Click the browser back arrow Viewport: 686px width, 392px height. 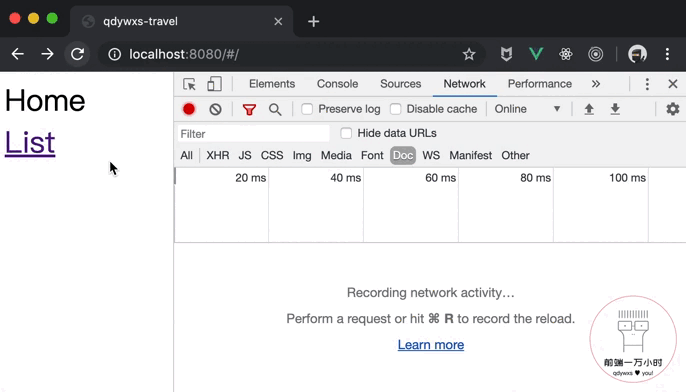pyautogui.click(x=18, y=54)
